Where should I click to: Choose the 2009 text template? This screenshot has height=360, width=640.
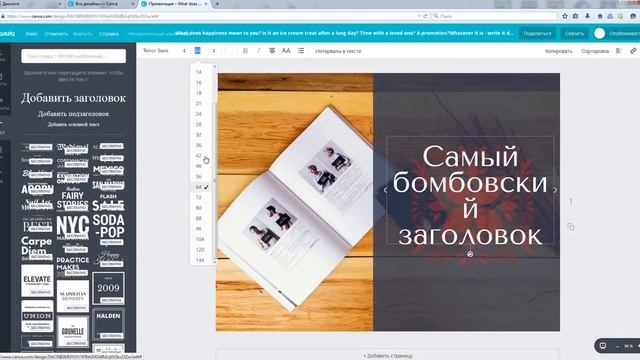(x=108, y=288)
